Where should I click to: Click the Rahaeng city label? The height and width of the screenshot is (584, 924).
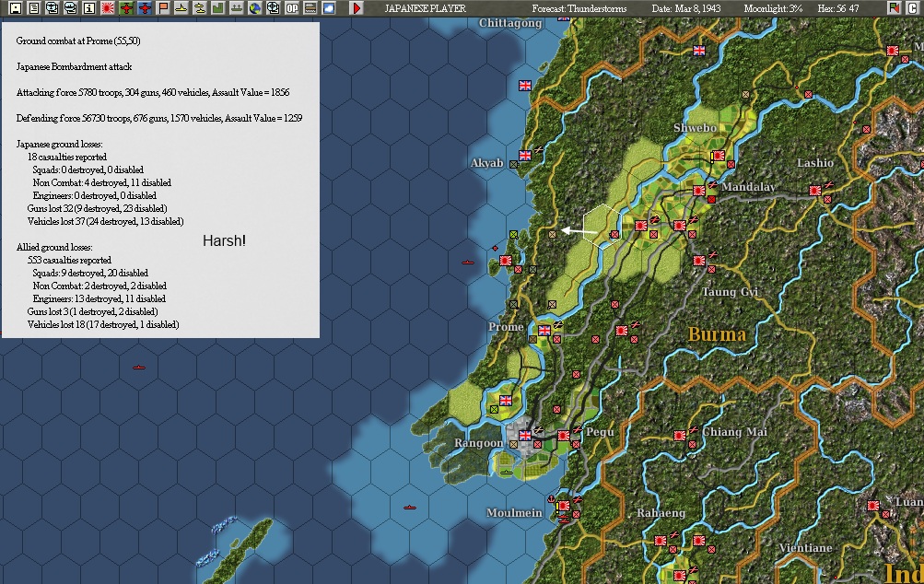click(661, 513)
